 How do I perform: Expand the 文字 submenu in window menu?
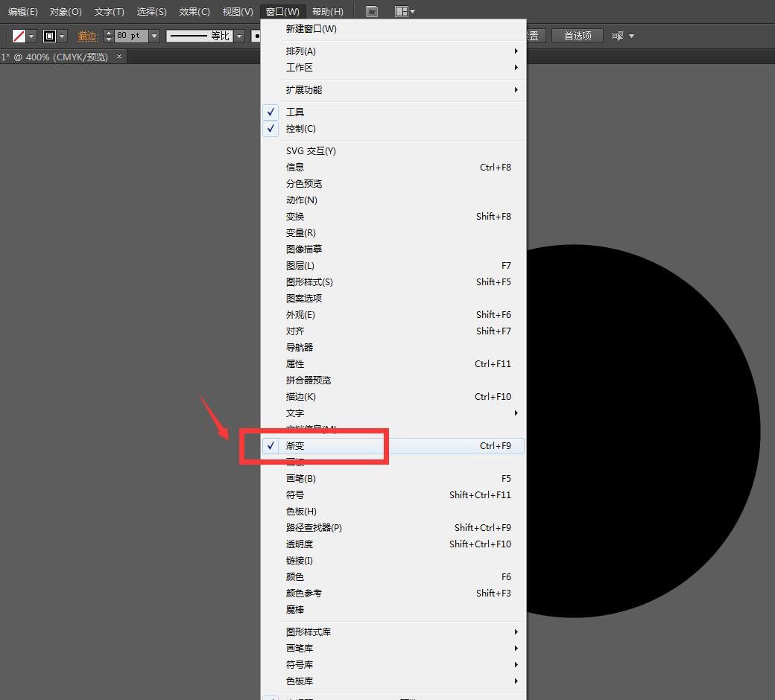[393, 413]
